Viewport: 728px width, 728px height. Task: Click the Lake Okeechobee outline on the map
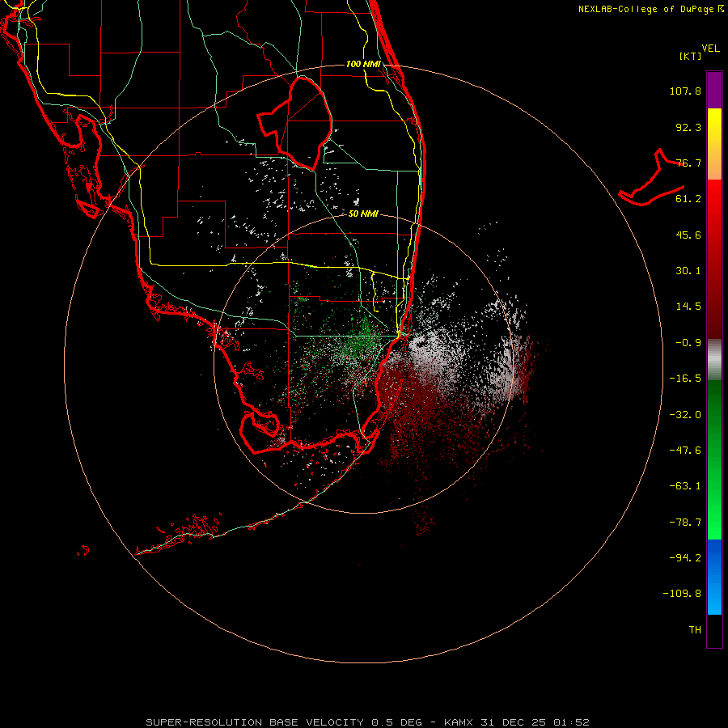coord(294,123)
